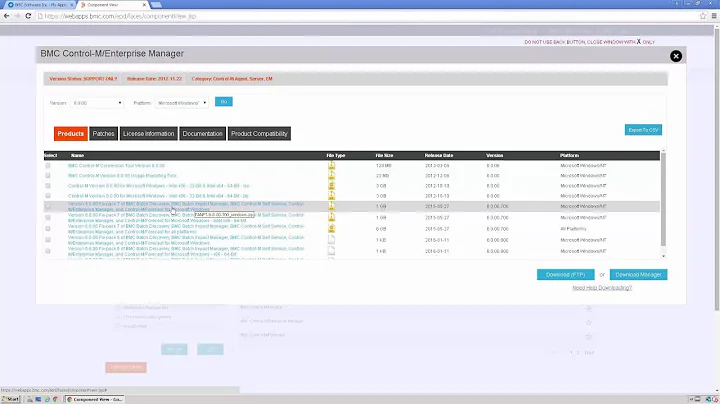Viewport: 720px width, 404px height.
Task: Click favorite star beside first background list row
Action: click(589, 308)
